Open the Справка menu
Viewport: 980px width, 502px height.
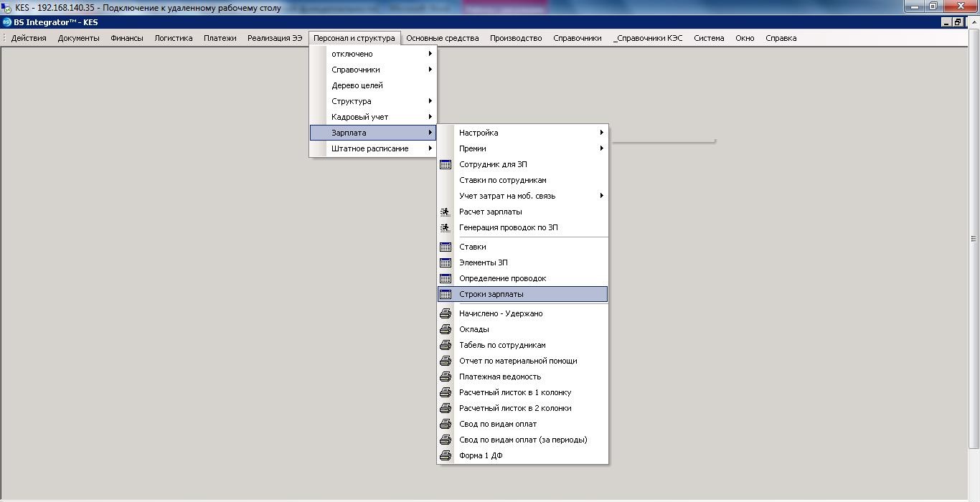point(781,38)
